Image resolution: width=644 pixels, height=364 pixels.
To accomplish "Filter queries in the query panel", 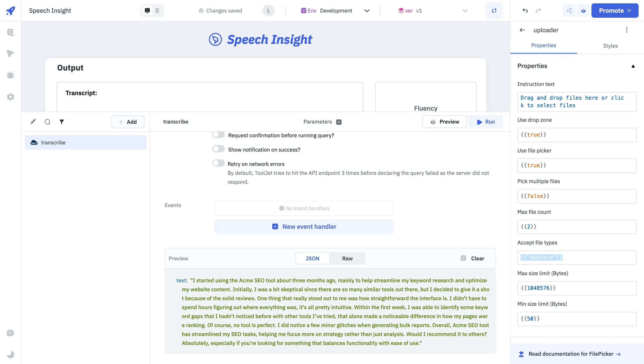I will [62, 122].
